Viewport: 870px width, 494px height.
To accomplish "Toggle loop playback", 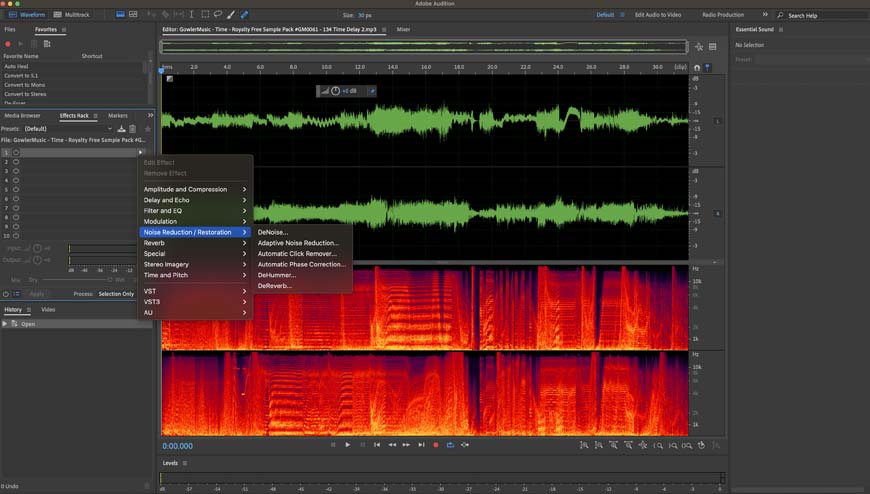I will [x=450, y=445].
